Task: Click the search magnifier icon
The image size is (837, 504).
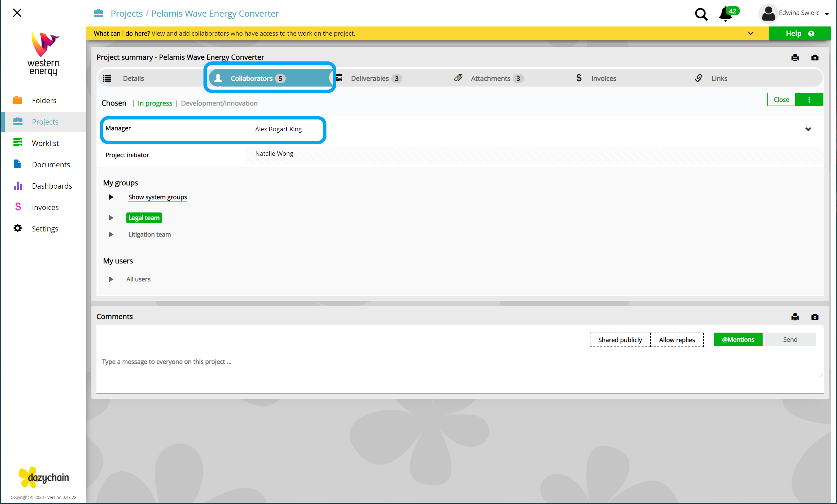Action: pos(701,14)
